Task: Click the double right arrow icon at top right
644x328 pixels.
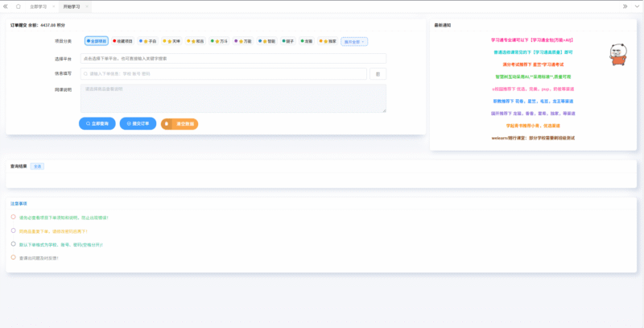Action: click(x=625, y=6)
